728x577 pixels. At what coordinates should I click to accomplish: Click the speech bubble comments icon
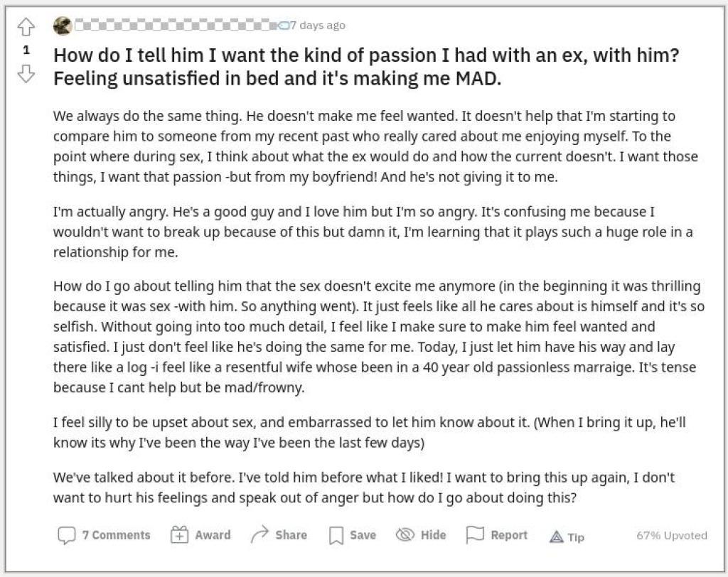[66, 535]
